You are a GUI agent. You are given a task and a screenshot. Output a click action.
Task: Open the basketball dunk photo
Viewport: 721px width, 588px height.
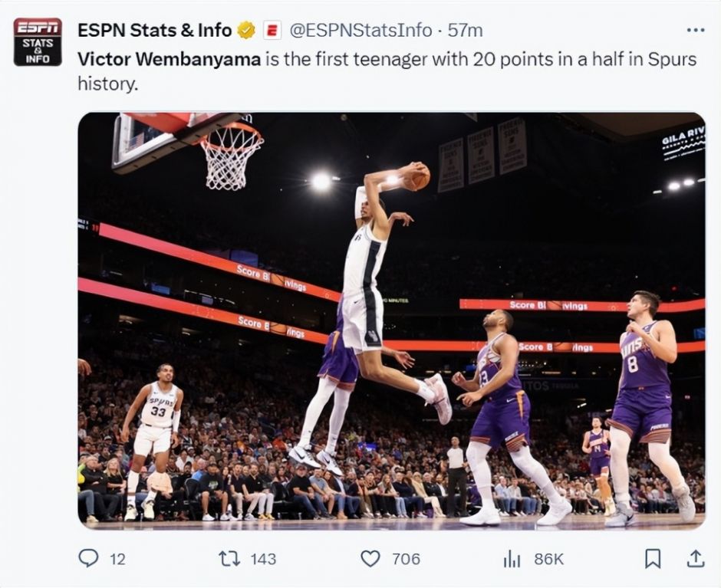point(391,320)
